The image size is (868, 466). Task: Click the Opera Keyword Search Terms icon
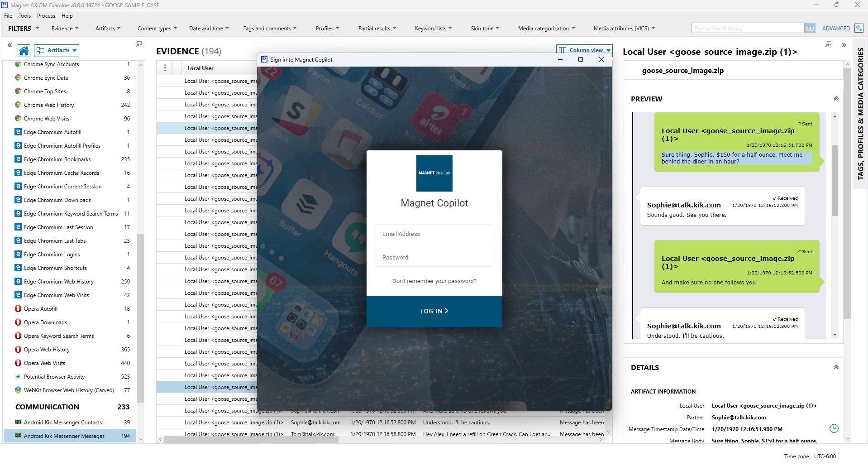(18, 336)
